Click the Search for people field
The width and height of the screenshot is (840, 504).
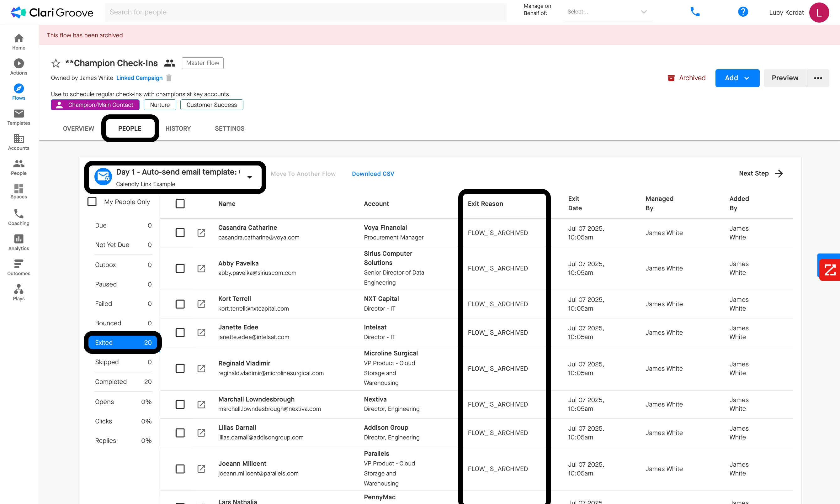coord(305,12)
